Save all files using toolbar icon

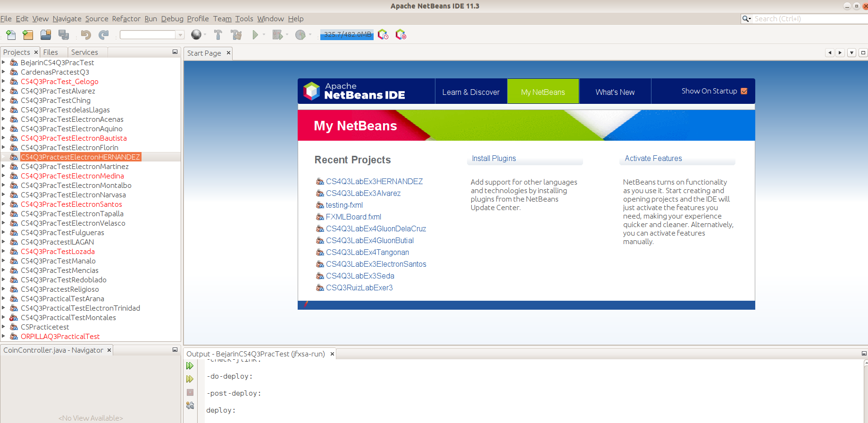click(64, 35)
